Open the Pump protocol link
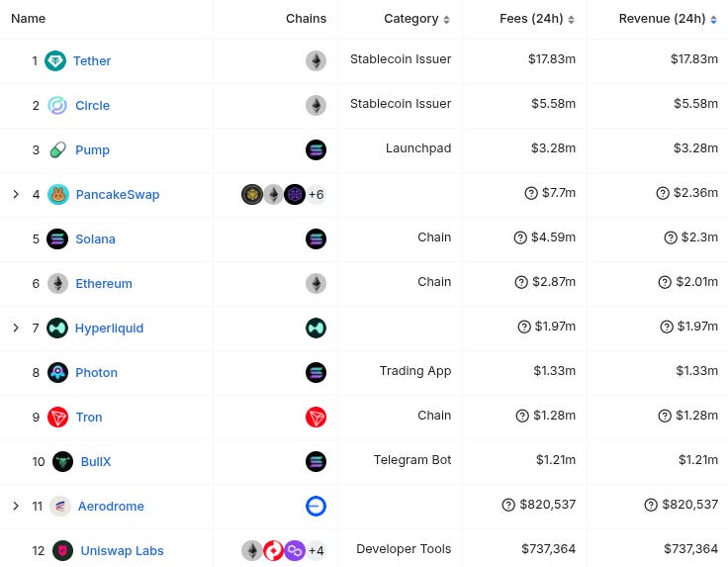Screen dimensions: 728x567 (x=92, y=150)
